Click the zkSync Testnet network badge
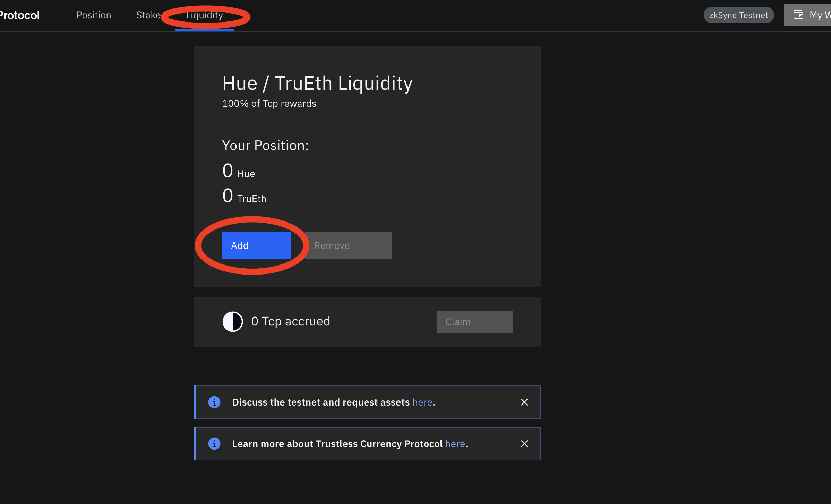The height and width of the screenshot is (504, 831). pyautogui.click(x=738, y=15)
